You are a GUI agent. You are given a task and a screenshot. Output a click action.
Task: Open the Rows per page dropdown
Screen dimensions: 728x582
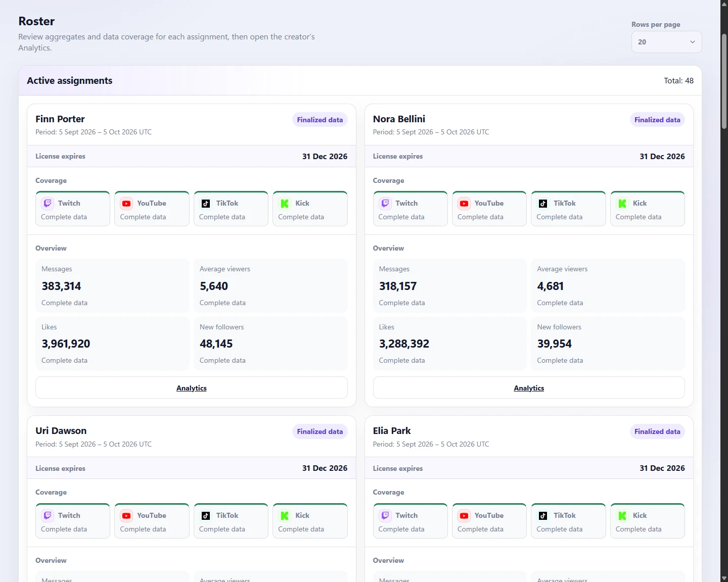click(666, 42)
